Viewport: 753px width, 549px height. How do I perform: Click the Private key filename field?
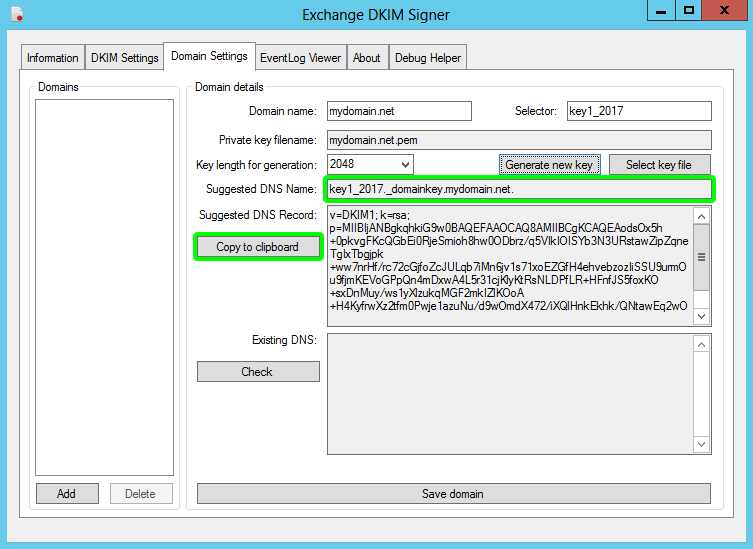click(x=519, y=140)
